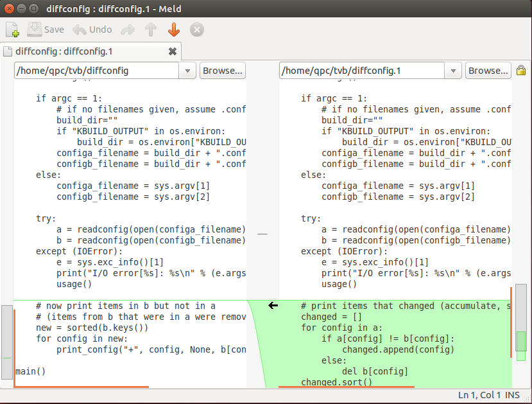Browse for the left pane file
Viewport: 532px width, 404px height.
click(223, 71)
